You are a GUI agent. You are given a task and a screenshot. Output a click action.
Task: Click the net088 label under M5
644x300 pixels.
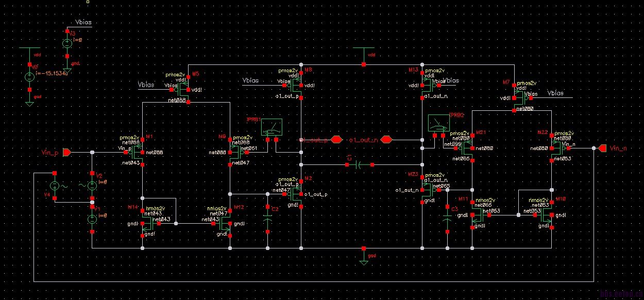[177, 100]
